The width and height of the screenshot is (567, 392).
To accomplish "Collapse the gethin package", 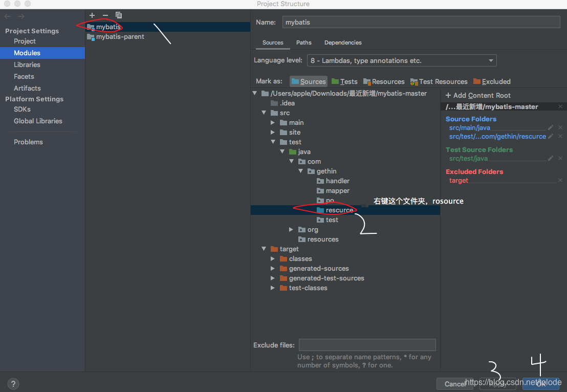I will pos(301,171).
